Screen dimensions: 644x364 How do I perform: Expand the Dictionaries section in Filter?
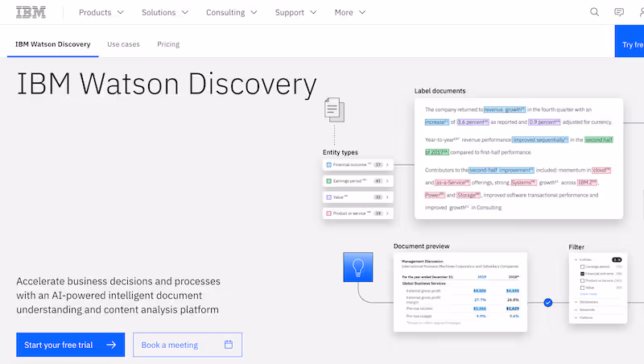pos(576,302)
